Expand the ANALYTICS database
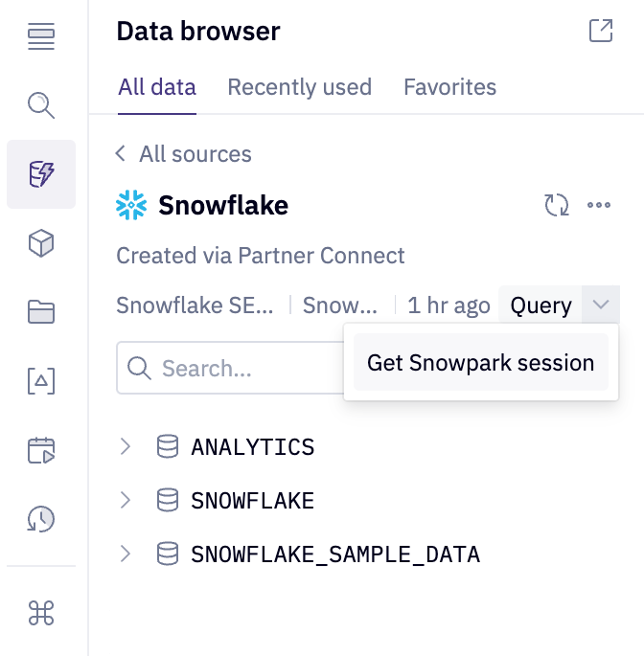 126,446
